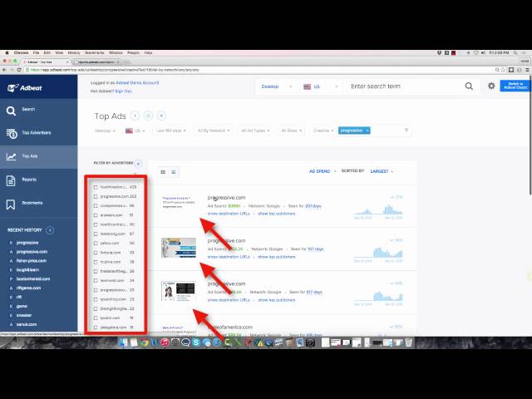This screenshot has width=532, height=399.
Task: Click show destination URLs under first progressive.com ad
Action: click(229, 214)
